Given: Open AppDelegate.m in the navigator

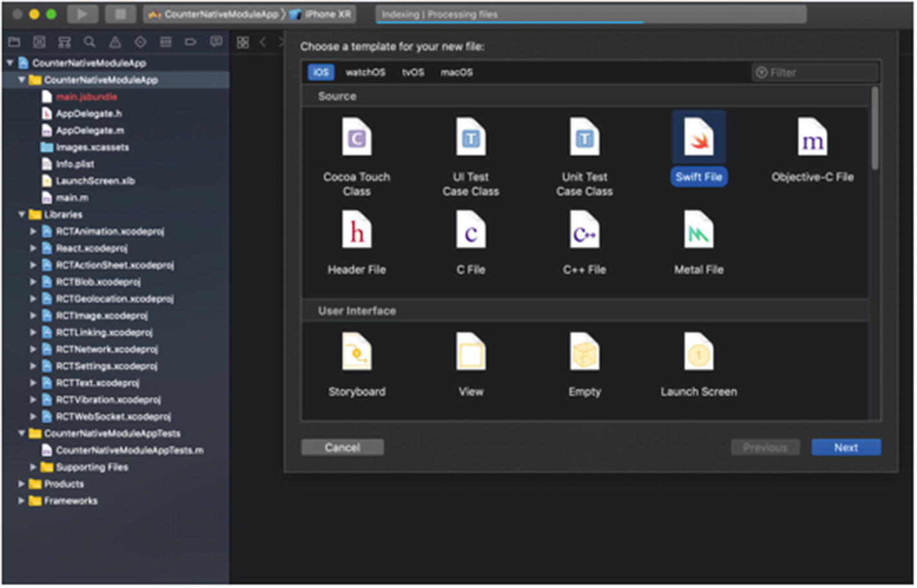Looking at the screenshot, I should (89, 131).
